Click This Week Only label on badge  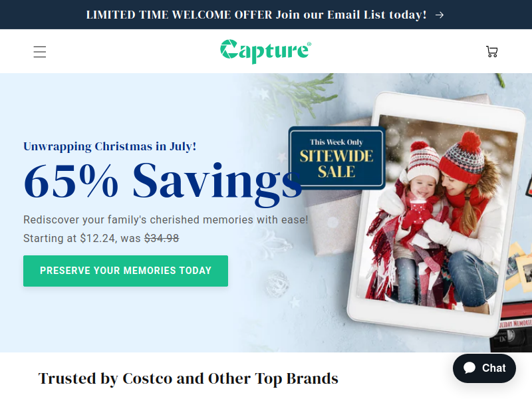click(x=336, y=142)
